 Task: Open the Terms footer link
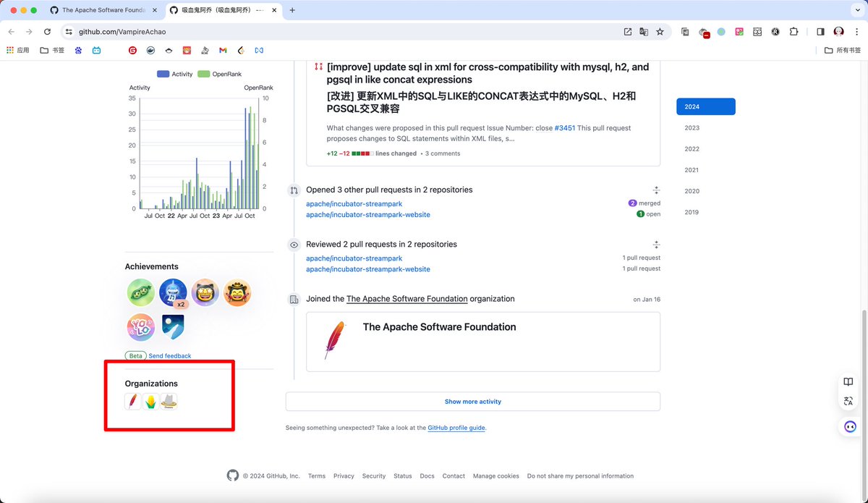tap(317, 476)
